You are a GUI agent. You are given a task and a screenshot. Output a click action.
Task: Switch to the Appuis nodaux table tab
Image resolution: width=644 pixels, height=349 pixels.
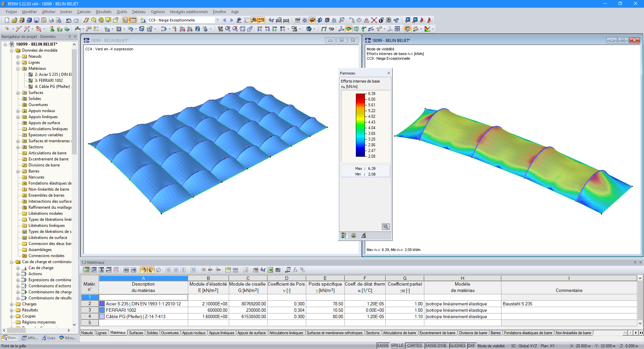coord(194,333)
